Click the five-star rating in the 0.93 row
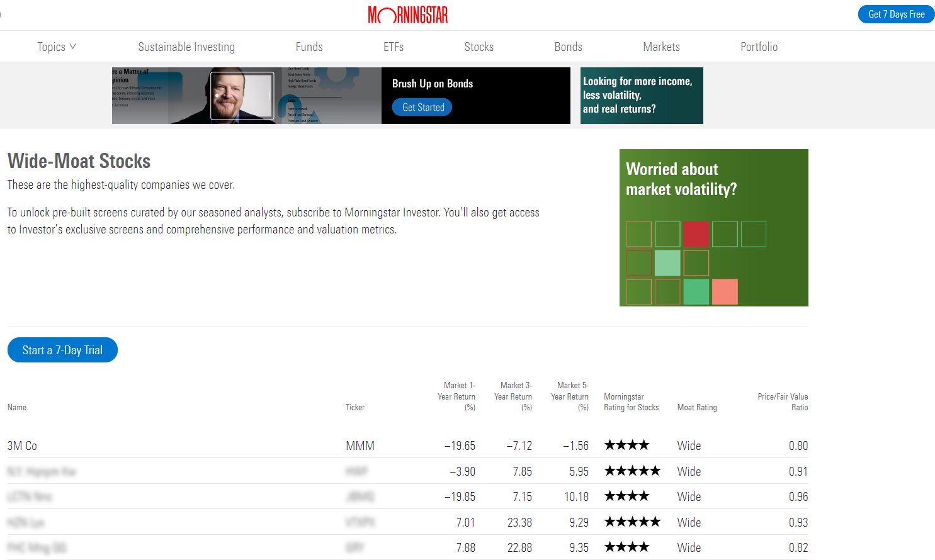935x560 pixels. [x=632, y=522]
